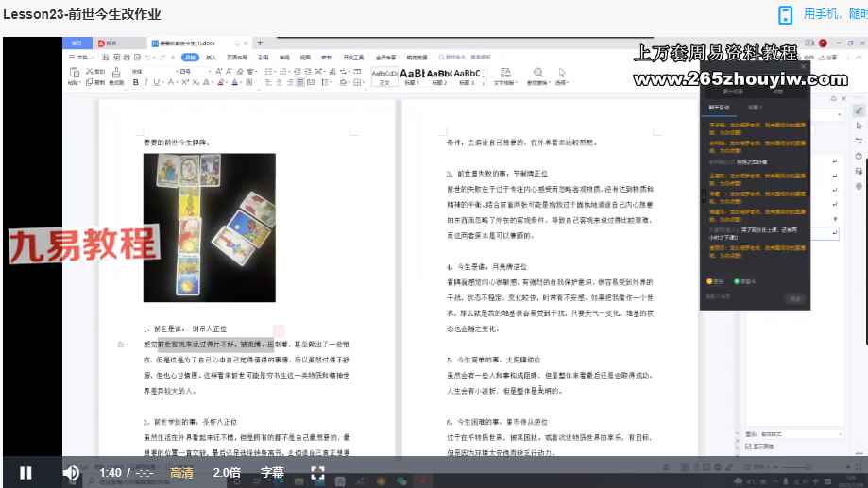Apply the 标题 3 heading style
Viewport: 868px width, 488px height.
coord(467,76)
